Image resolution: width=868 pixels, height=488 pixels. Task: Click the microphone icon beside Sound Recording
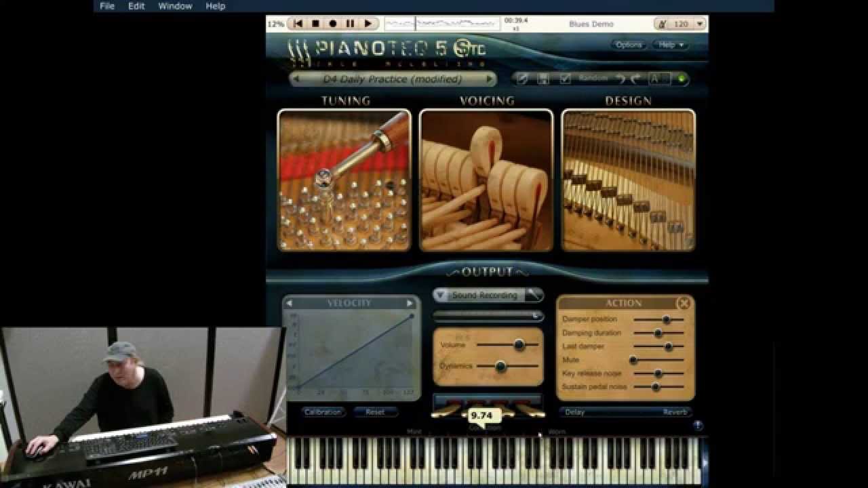coord(534,295)
